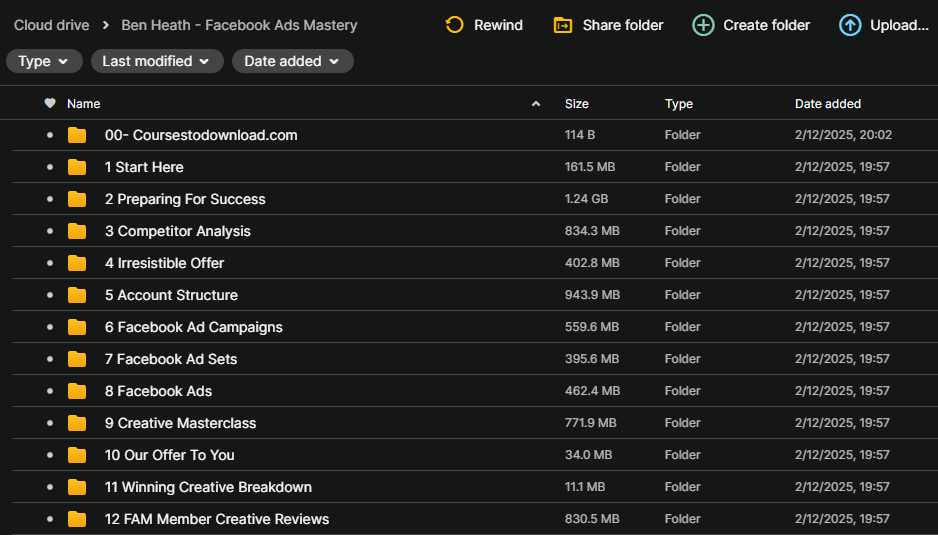The width and height of the screenshot is (938, 535).
Task: Click the Share folder button label
Action: [623, 25]
